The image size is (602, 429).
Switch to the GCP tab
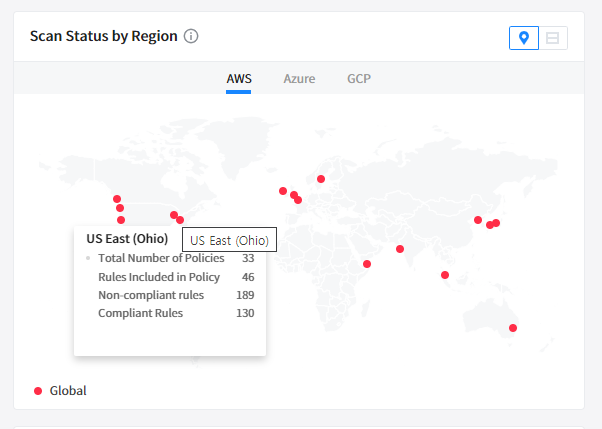(x=359, y=78)
